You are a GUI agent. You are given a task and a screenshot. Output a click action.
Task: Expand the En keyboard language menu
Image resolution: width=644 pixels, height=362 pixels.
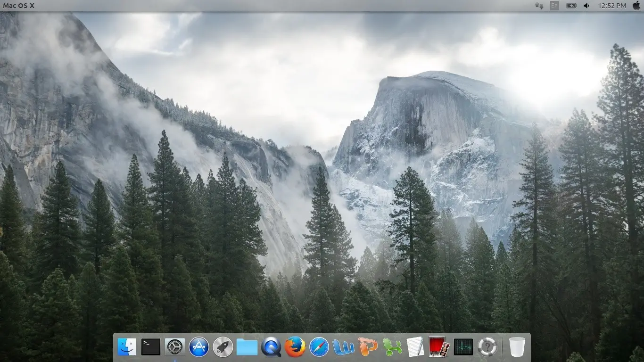coord(554,6)
